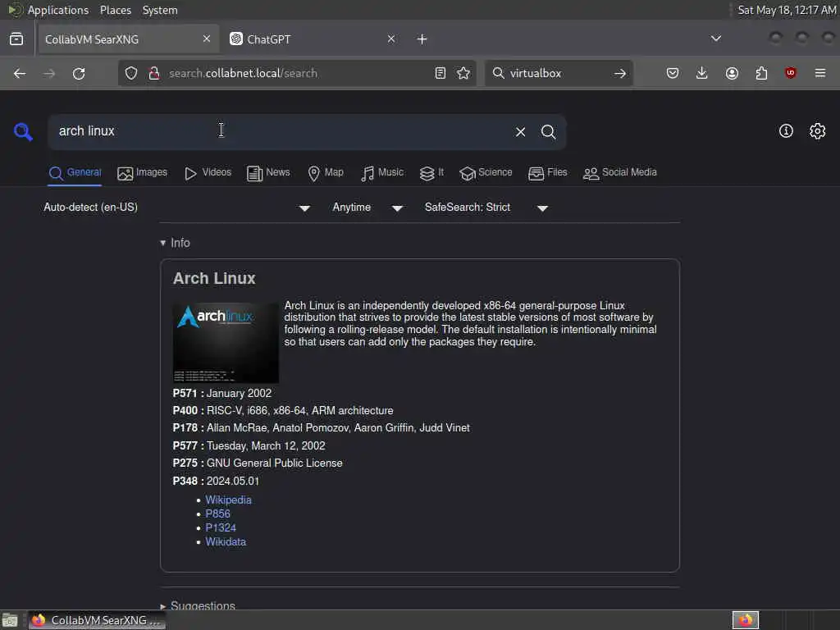Screen dimensions: 840x630
Task: View site security lock information
Action: 154,73
